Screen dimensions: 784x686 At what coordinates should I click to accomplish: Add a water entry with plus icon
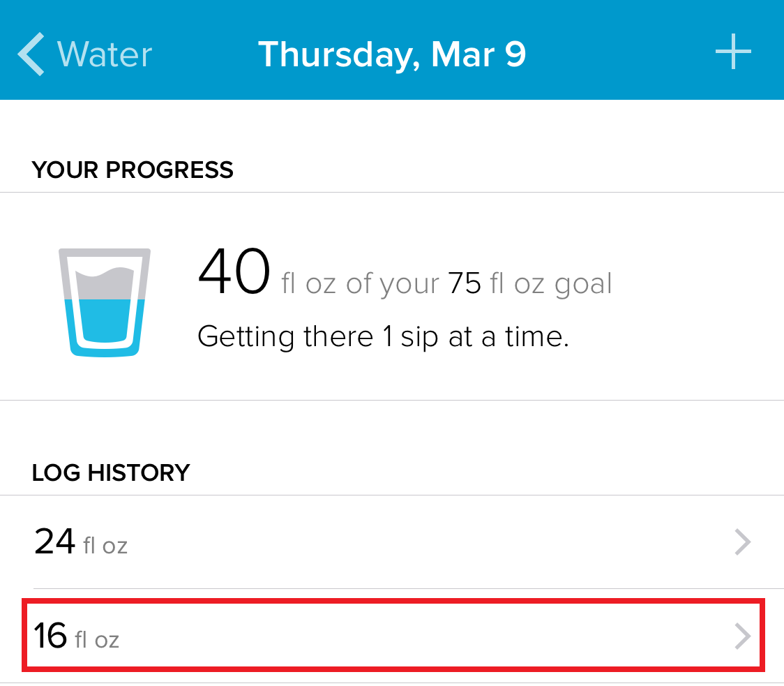[733, 53]
